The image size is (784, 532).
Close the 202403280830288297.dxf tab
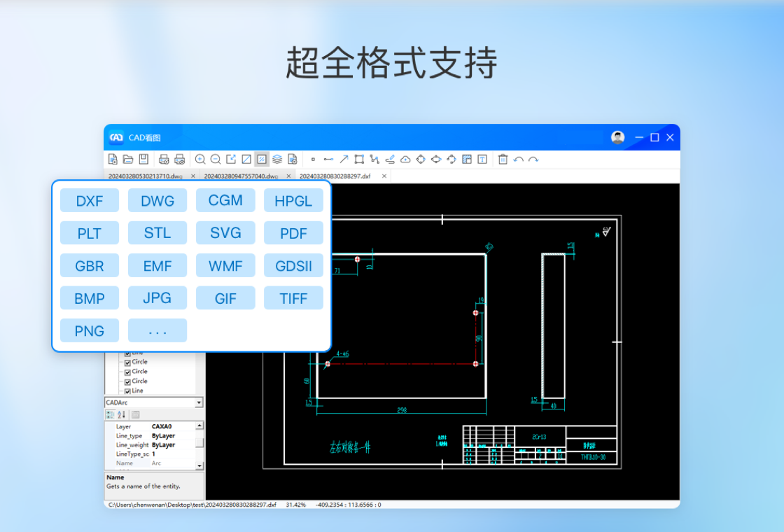(384, 176)
